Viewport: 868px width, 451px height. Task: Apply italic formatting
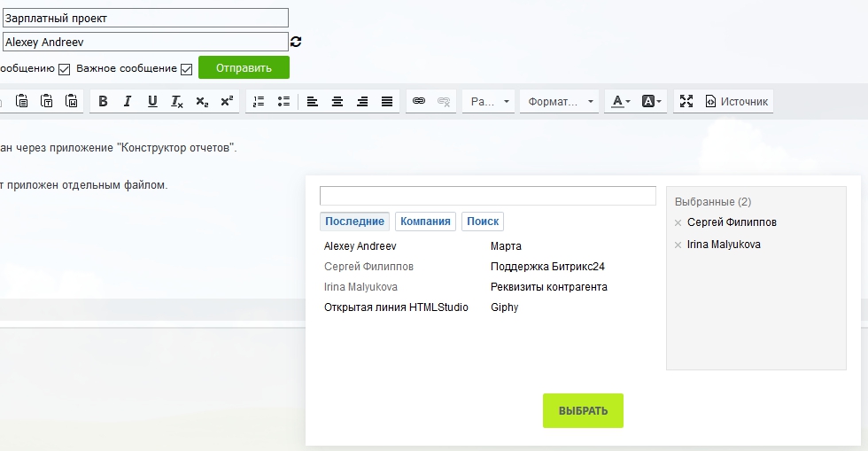click(x=128, y=102)
